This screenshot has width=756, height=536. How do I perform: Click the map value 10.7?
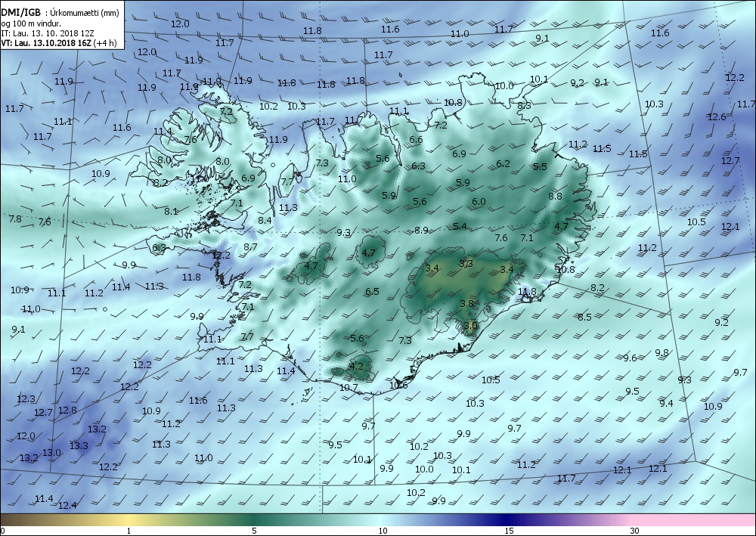(x=348, y=387)
